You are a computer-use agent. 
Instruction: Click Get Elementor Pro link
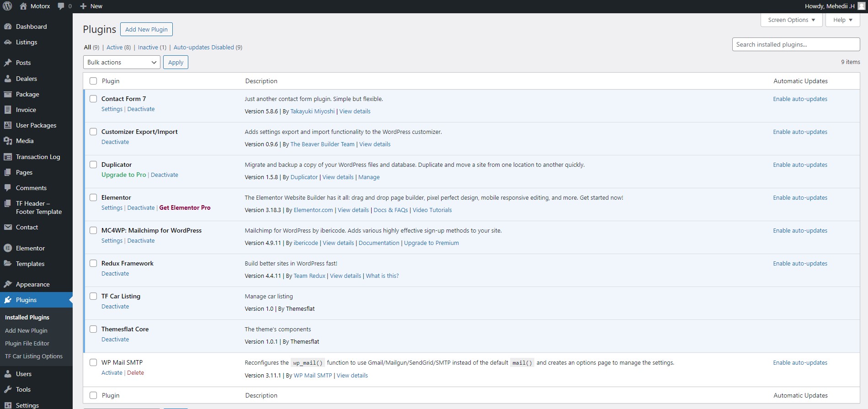click(x=185, y=207)
